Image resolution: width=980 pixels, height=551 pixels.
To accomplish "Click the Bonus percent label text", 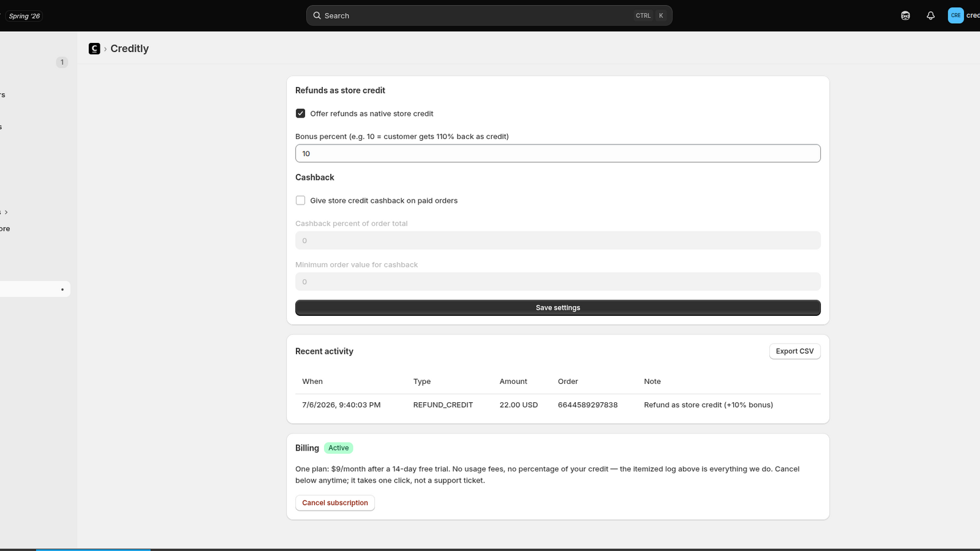I will pos(402,137).
